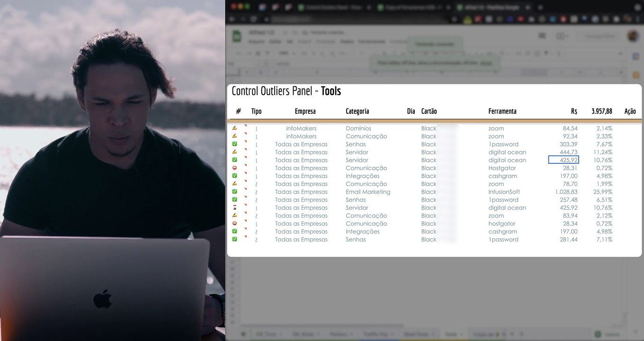Click the value 92,34

570,136
